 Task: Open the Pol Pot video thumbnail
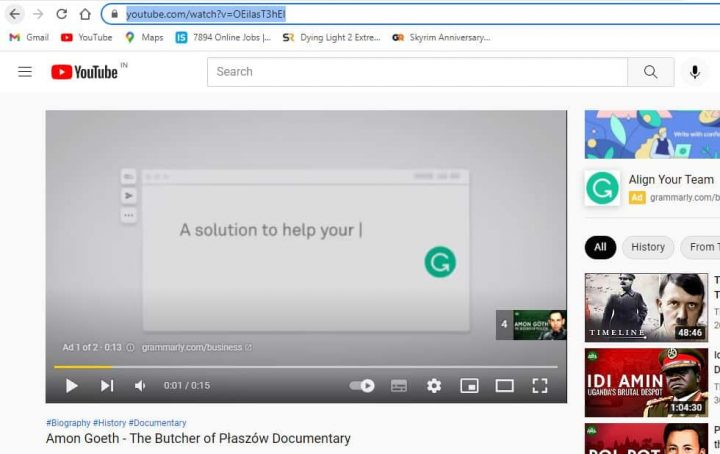pos(646,438)
